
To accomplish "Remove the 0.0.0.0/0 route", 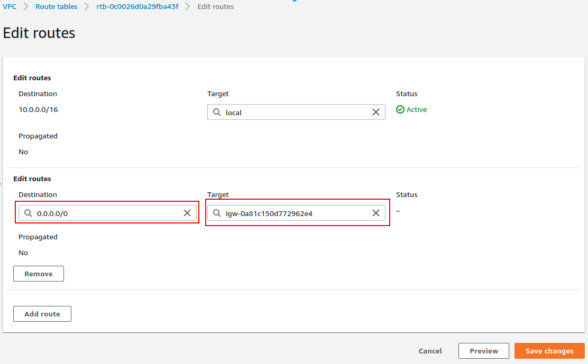I will point(39,274).
